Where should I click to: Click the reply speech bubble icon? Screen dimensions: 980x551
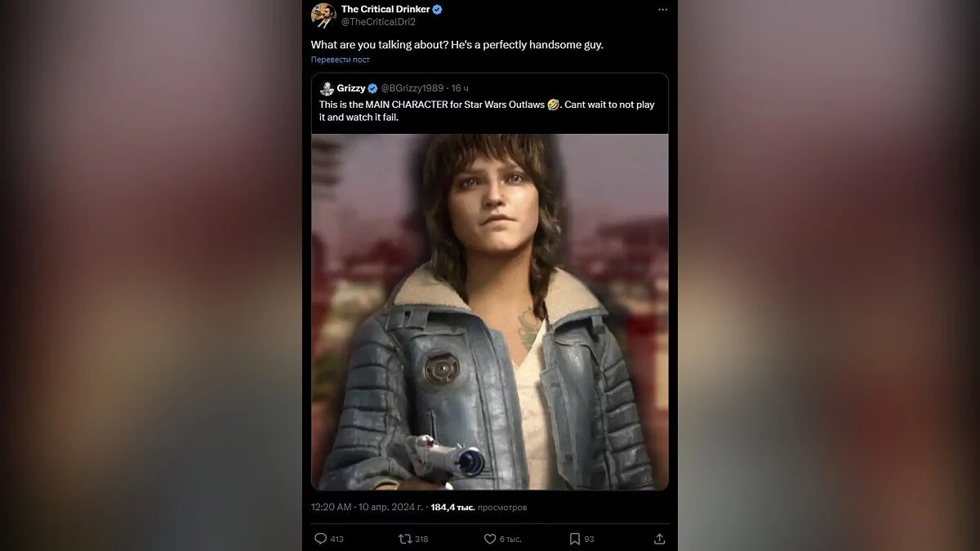(x=321, y=539)
